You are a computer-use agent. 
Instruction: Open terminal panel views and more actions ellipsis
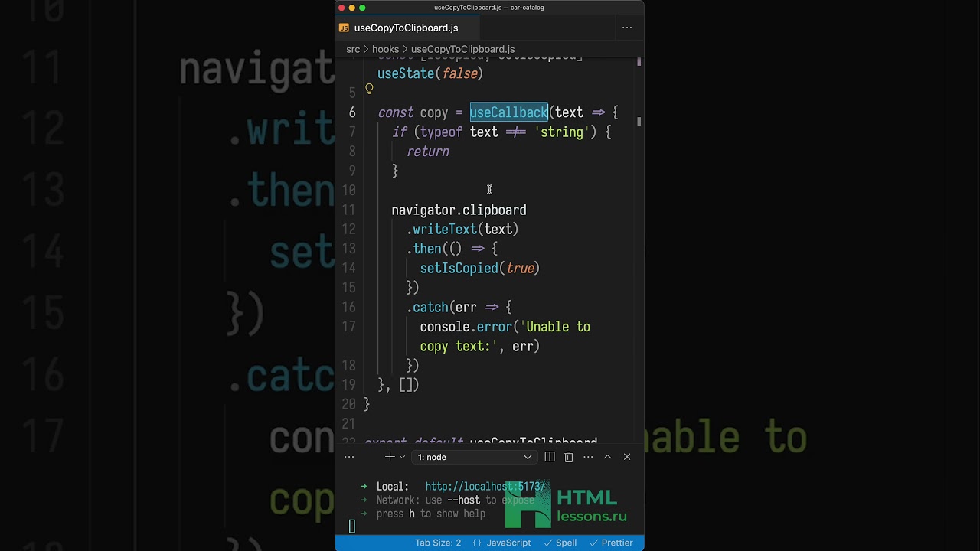click(x=588, y=457)
